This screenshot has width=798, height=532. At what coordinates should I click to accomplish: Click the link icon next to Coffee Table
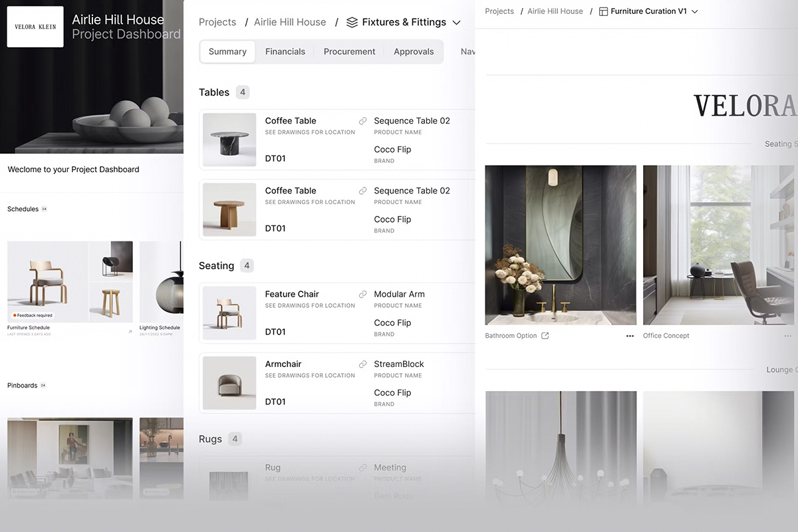pyautogui.click(x=362, y=121)
